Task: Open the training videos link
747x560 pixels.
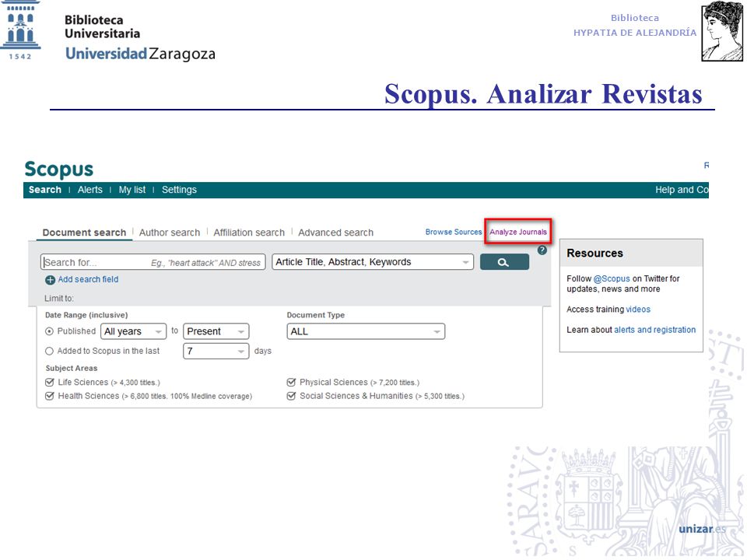Action: 638,310
